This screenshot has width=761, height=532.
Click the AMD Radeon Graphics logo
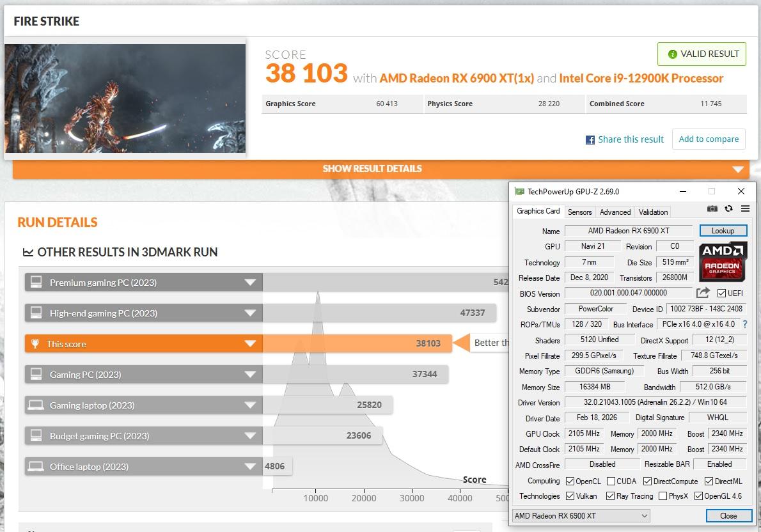point(723,262)
